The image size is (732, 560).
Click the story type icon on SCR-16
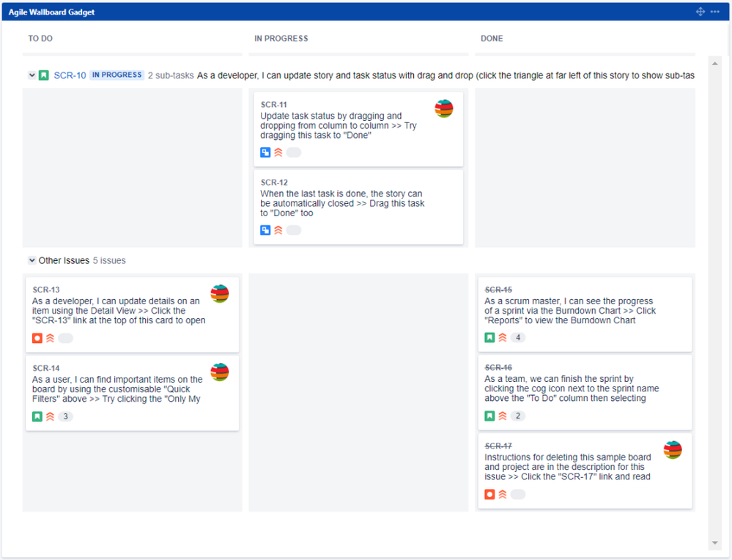point(489,416)
